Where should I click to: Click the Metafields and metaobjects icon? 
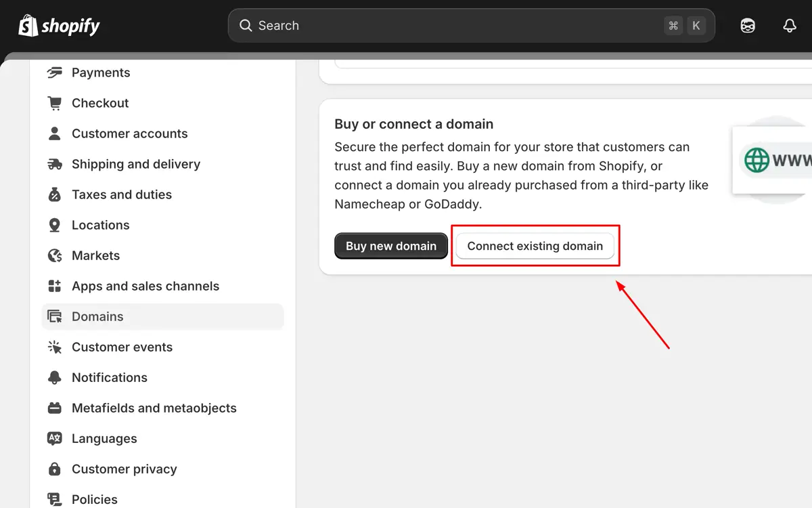coord(55,408)
